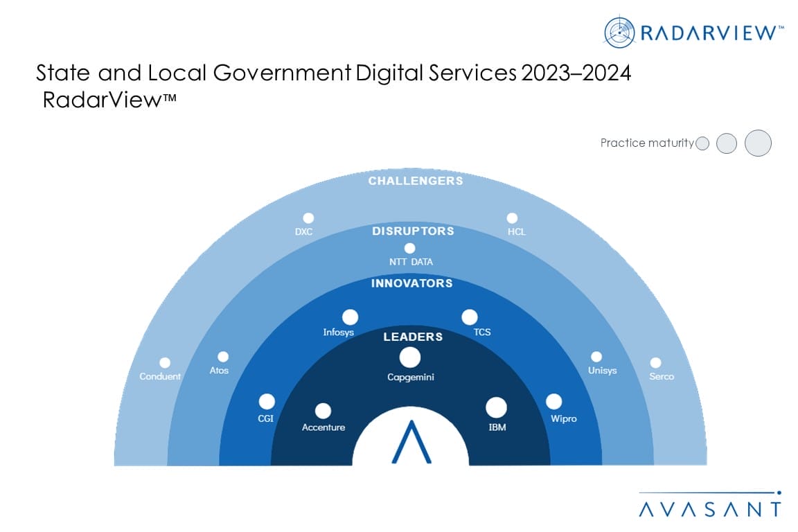Image resolution: width=798 pixels, height=532 pixels.
Task: Click the Serco marker dot
Action: click(655, 362)
